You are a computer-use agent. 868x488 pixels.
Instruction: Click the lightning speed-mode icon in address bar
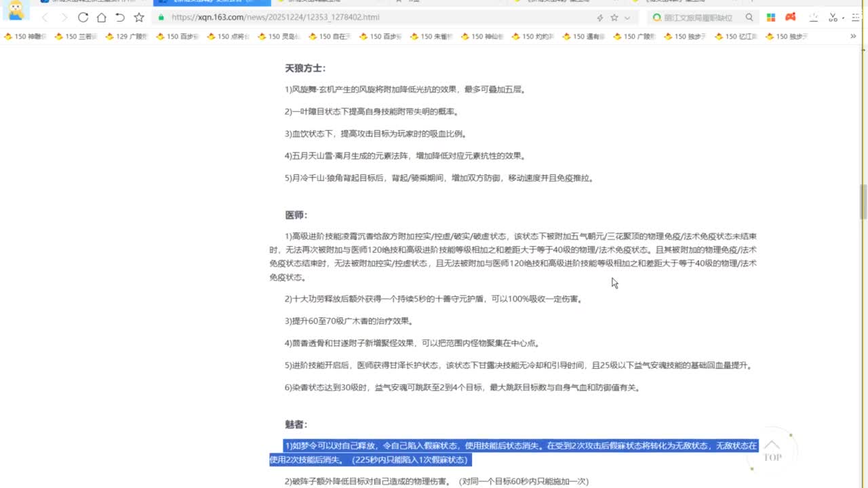599,18
